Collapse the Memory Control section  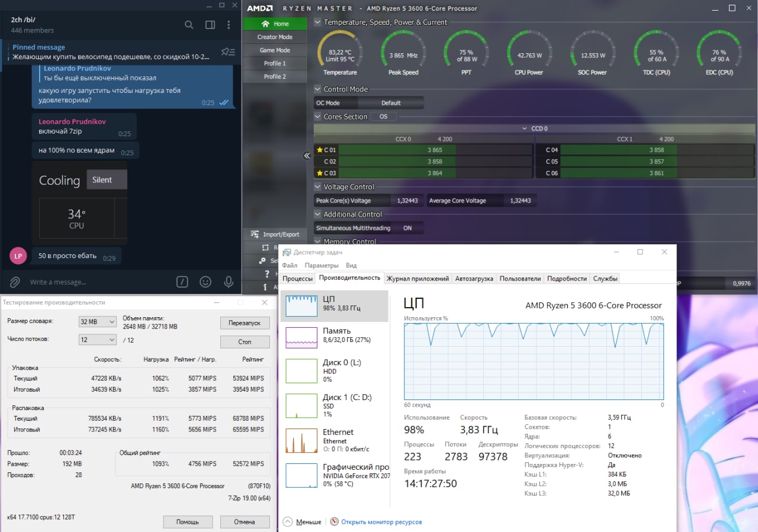(318, 241)
